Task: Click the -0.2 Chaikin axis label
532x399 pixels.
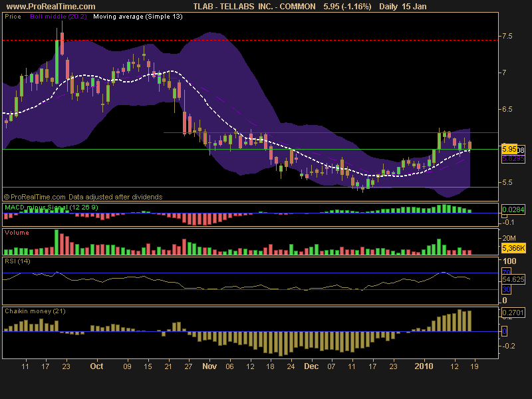Action: coord(508,346)
